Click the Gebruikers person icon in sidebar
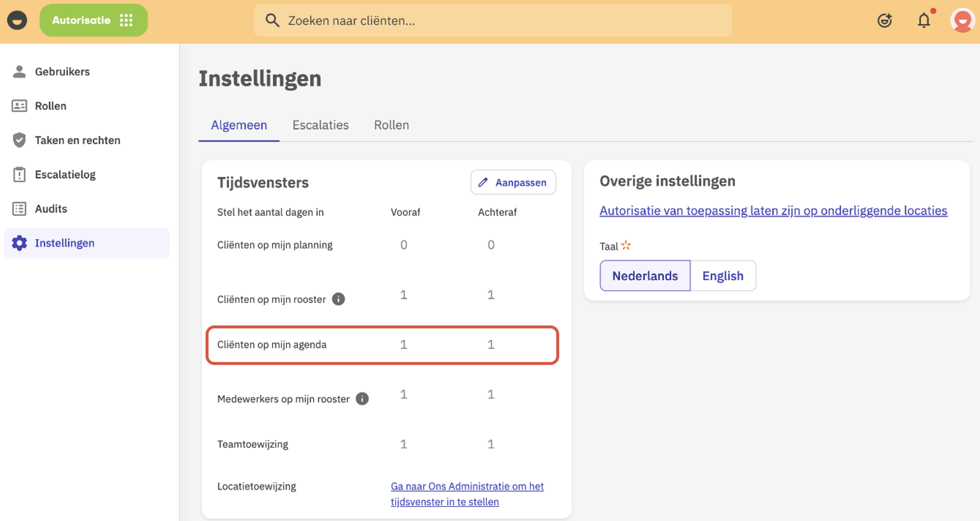Viewport: 980px width, 521px height. point(19,72)
